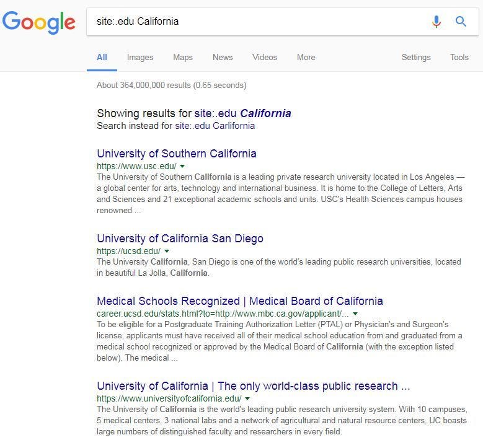Start voice search with microphone icon

(436, 22)
